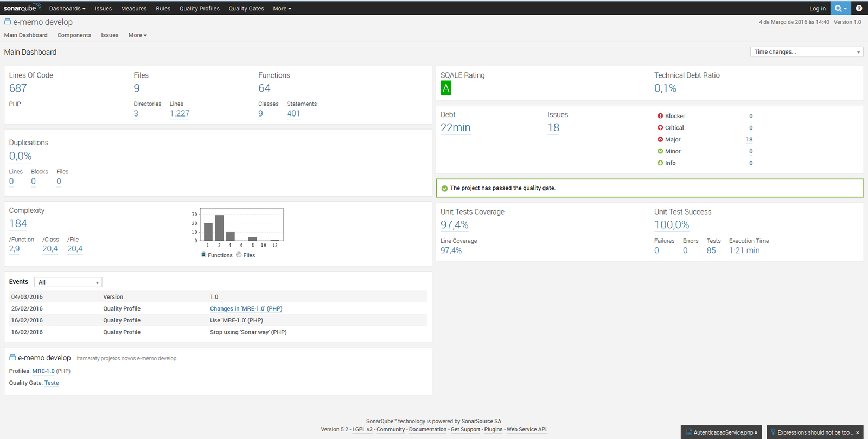Open the help question mark icon
This screenshot has height=439, width=868.
coord(859,8)
